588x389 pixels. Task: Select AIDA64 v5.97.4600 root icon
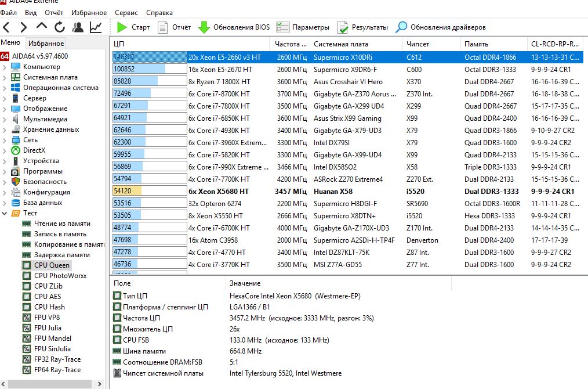click(x=5, y=56)
